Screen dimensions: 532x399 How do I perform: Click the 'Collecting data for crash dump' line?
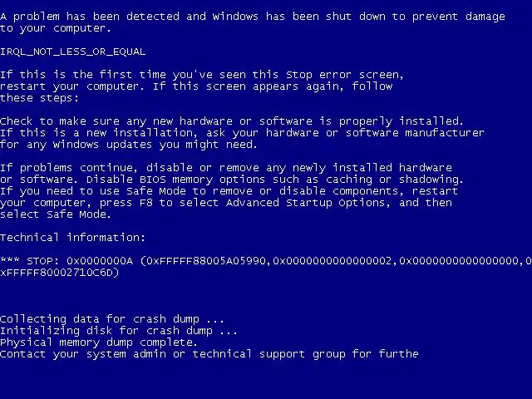click(112, 319)
